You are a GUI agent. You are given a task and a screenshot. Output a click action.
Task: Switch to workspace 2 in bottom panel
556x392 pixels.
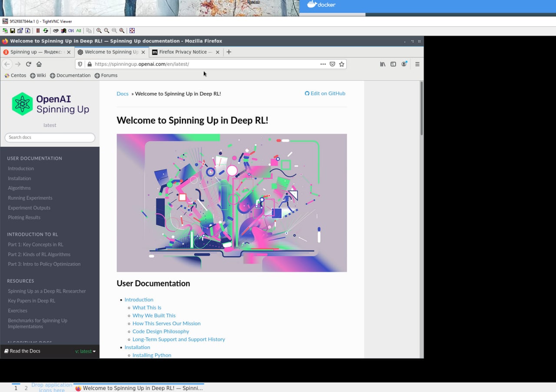pyautogui.click(x=26, y=388)
